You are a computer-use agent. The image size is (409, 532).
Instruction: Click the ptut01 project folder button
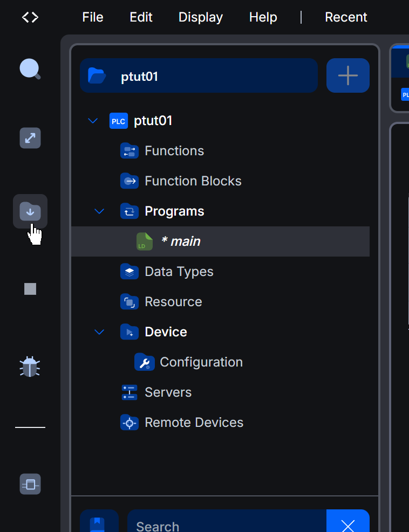pyautogui.click(x=198, y=75)
